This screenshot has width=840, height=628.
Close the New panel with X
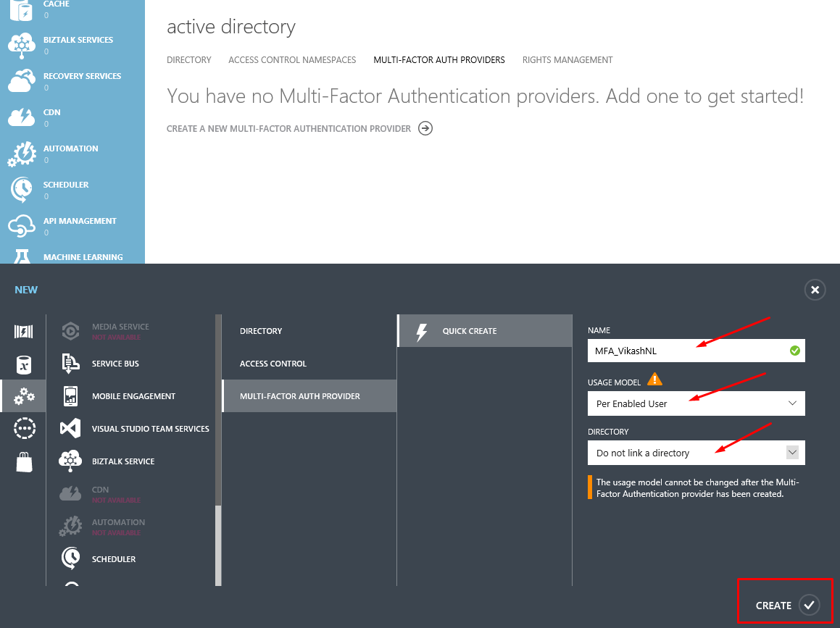point(815,290)
